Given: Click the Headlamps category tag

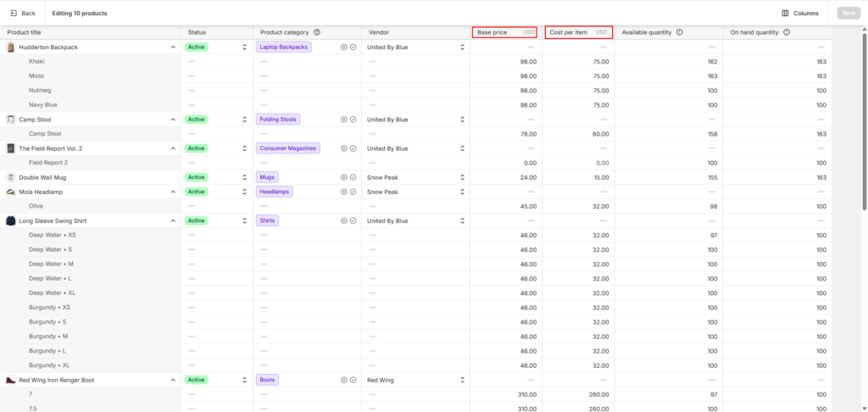Looking at the screenshot, I should (275, 192).
